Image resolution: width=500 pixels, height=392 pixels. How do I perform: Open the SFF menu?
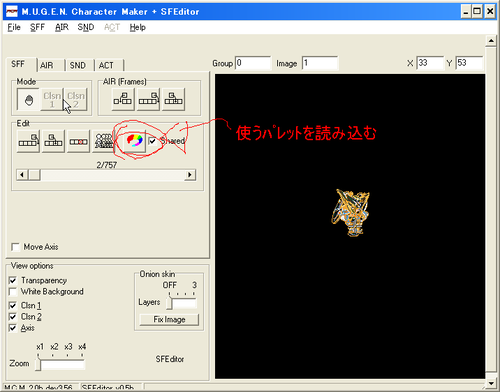click(x=37, y=27)
